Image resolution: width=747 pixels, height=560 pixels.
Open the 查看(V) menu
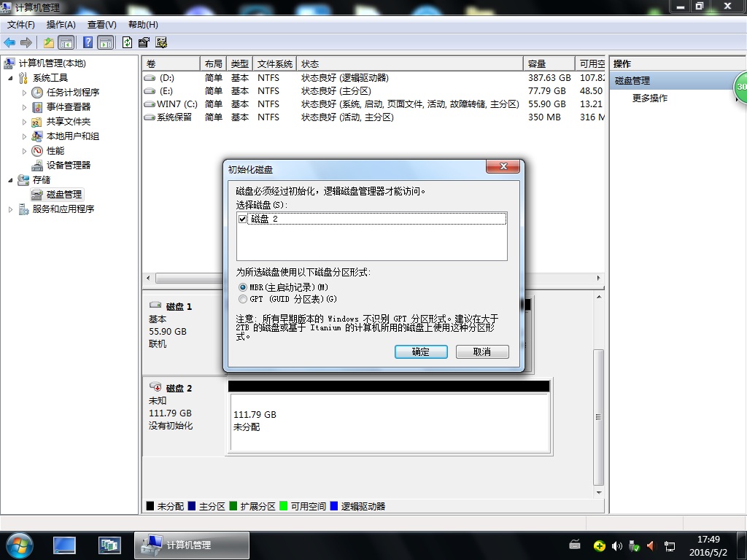click(x=101, y=25)
